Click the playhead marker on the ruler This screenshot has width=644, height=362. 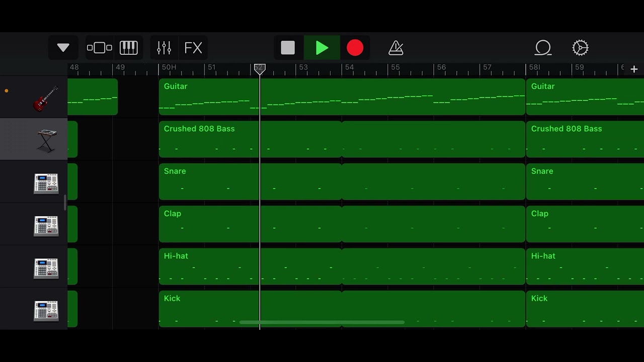tap(260, 69)
